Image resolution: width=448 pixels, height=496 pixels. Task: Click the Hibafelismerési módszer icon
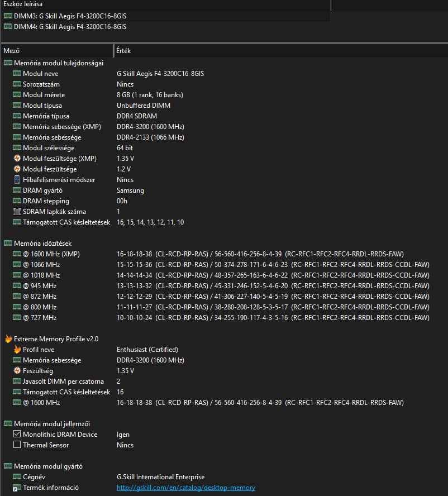[x=17, y=180]
